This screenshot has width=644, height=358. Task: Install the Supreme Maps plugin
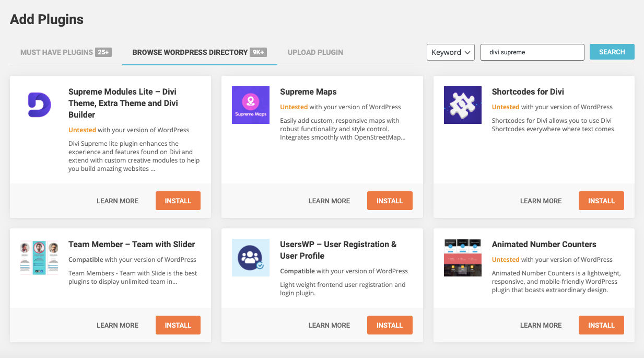(390, 200)
